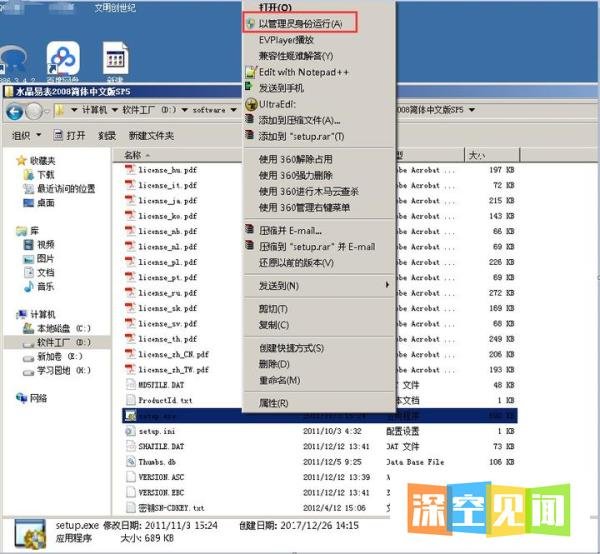The width and height of the screenshot is (600, 554).
Task: Select 重命名(M) entry
Action: (x=279, y=380)
